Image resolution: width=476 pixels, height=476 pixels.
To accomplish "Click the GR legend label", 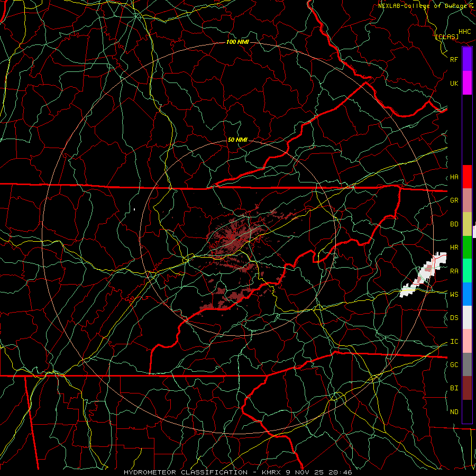I will click(454, 200).
